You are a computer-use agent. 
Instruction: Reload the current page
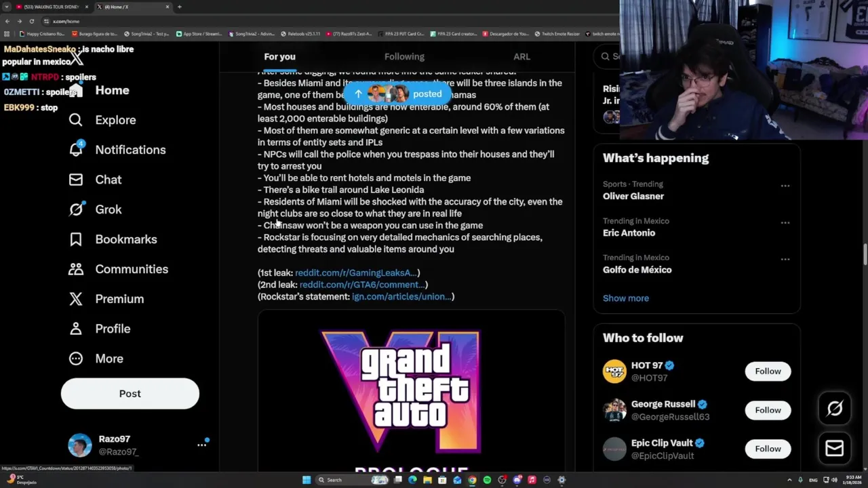point(33,21)
